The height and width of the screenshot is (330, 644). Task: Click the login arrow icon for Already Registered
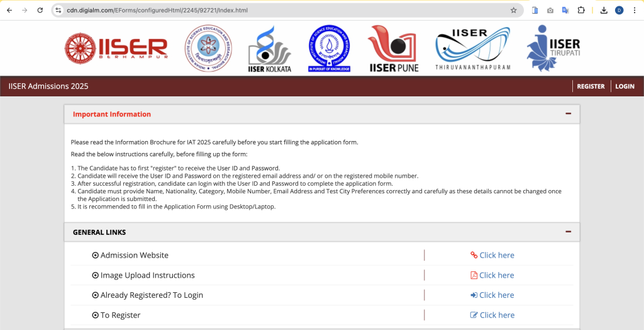474,295
